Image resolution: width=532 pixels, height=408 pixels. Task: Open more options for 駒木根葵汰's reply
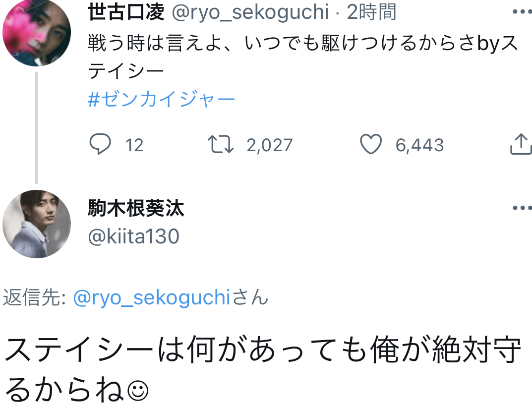pos(521,209)
